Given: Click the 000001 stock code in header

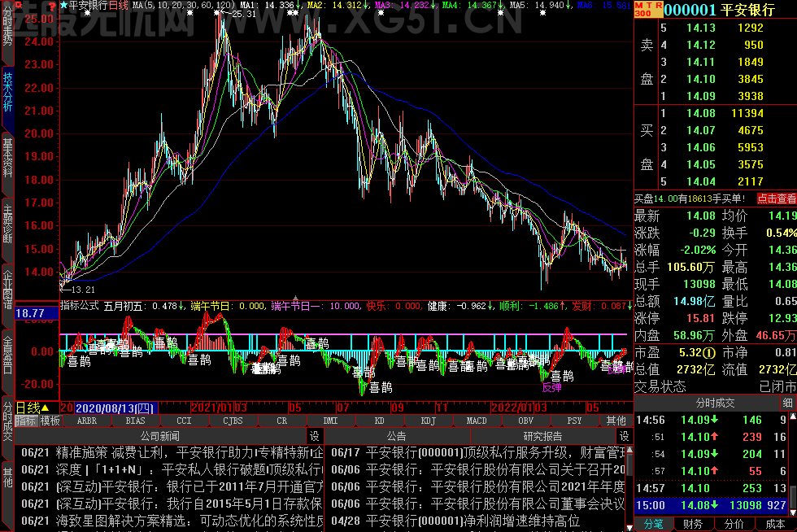Looking at the screenshot, I should [690, 10].
